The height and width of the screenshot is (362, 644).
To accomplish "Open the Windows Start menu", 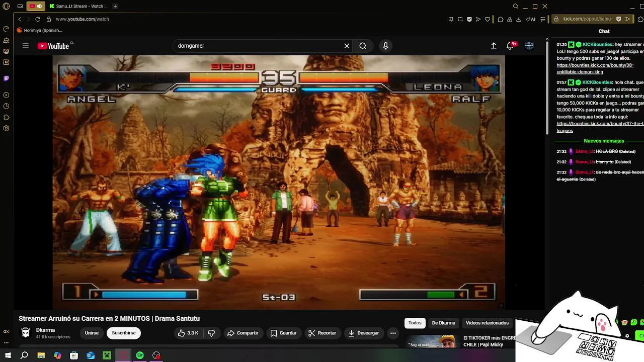I will click(8, 355).
